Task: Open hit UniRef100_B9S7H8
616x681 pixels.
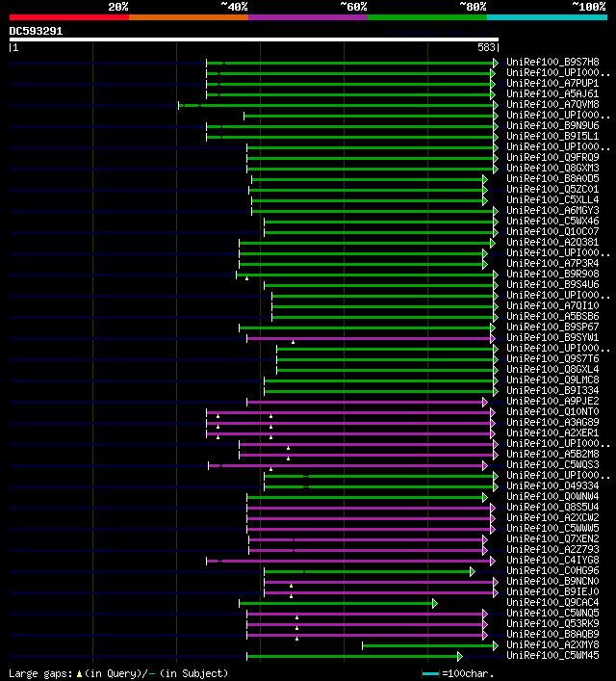Action: (x=552, y=62)
